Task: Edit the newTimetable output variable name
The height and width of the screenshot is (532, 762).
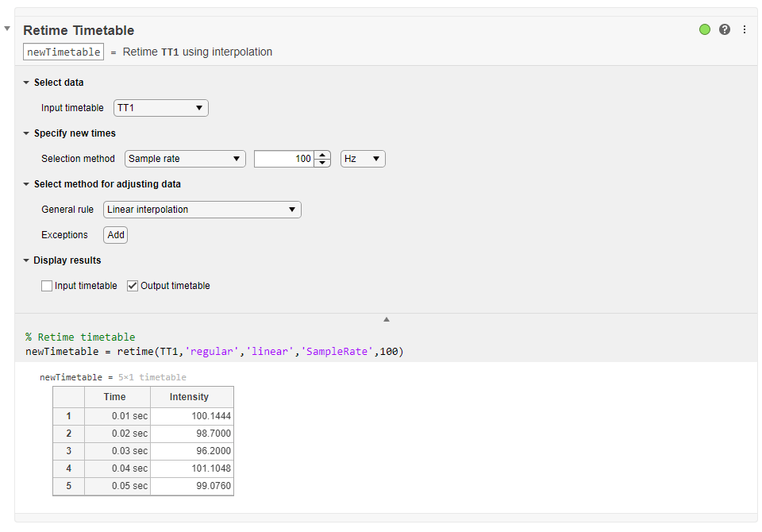Action: pyautogui.click(x=63, y=51)
